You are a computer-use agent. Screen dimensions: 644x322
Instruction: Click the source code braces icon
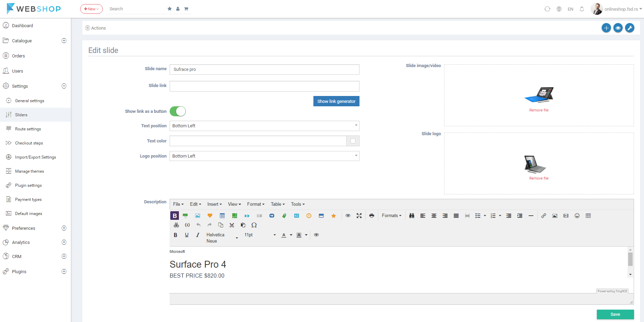pyautogui.click(x=187, y=225)
